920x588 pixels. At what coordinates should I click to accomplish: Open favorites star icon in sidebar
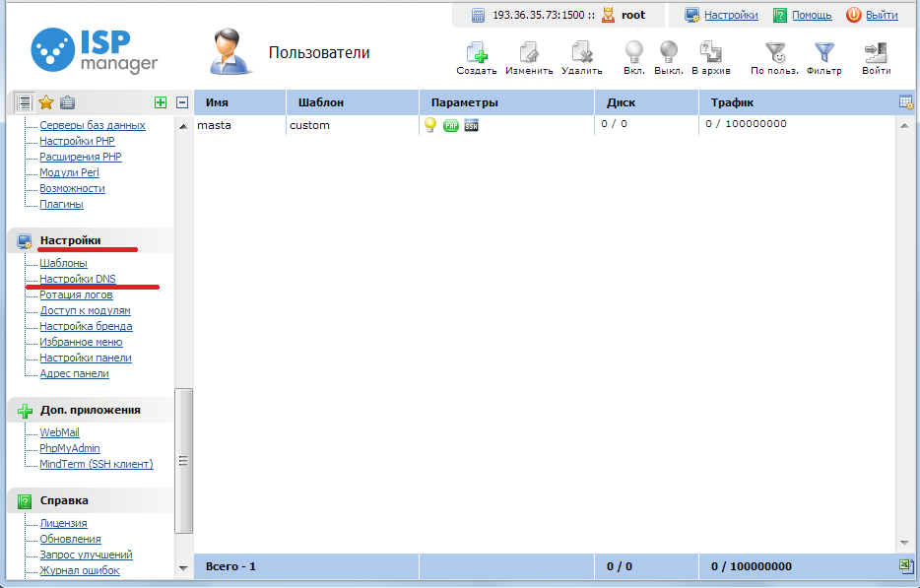coord(45,102)
